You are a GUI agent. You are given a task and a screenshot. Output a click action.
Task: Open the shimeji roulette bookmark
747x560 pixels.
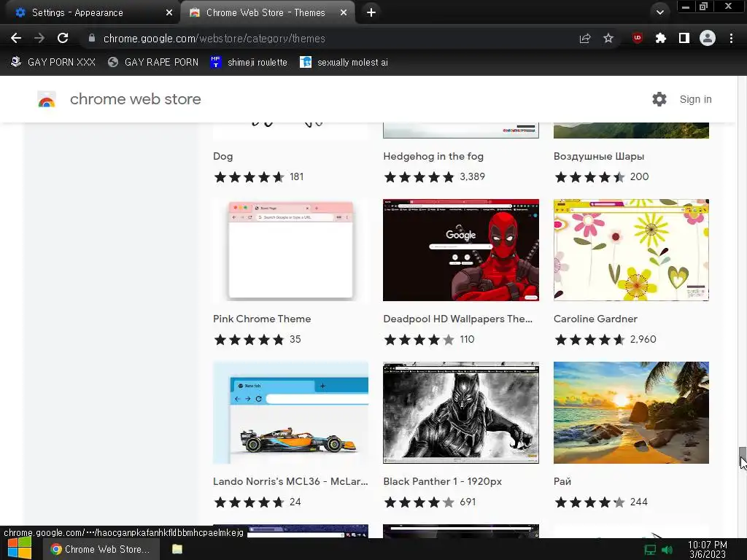[249, 63]
